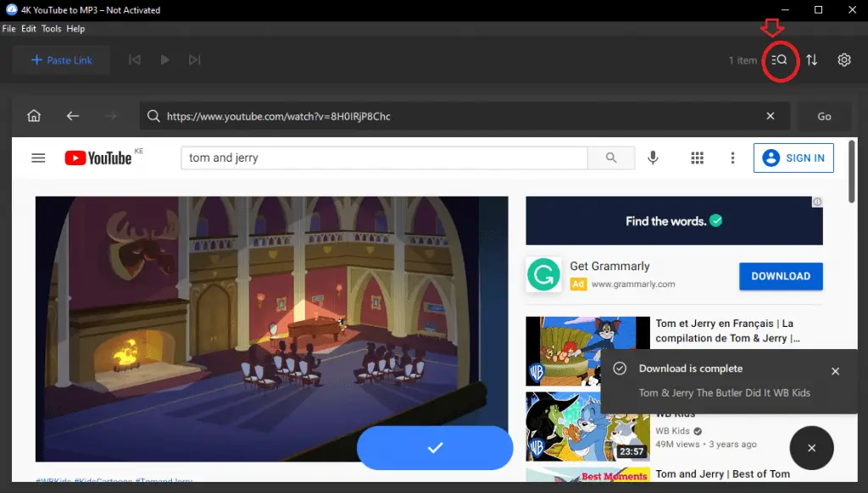This screenshot has width=868, height=493.
Task: Start playback with the play icon
Action: 165,60
